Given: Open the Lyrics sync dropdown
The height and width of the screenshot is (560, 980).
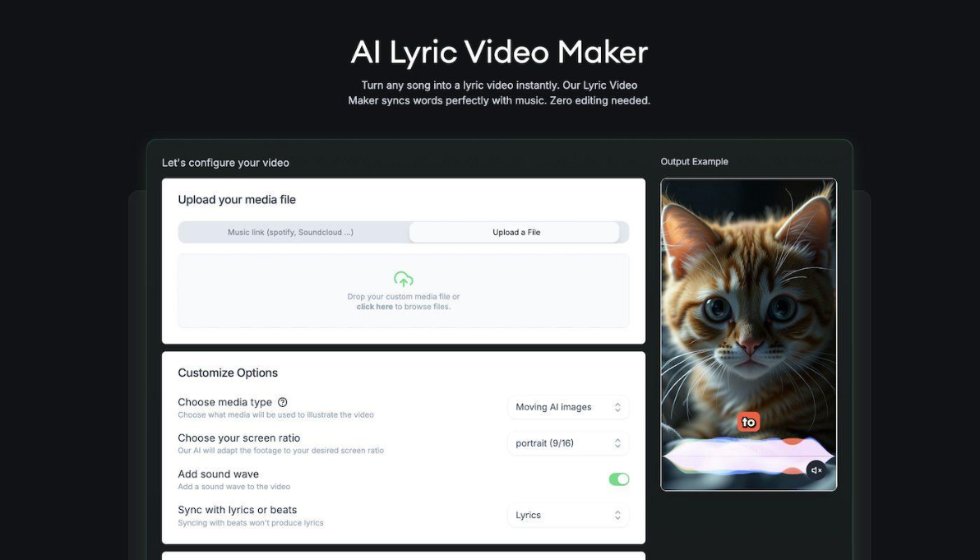Looking at the screenshot, I should [x=567, y=516].
